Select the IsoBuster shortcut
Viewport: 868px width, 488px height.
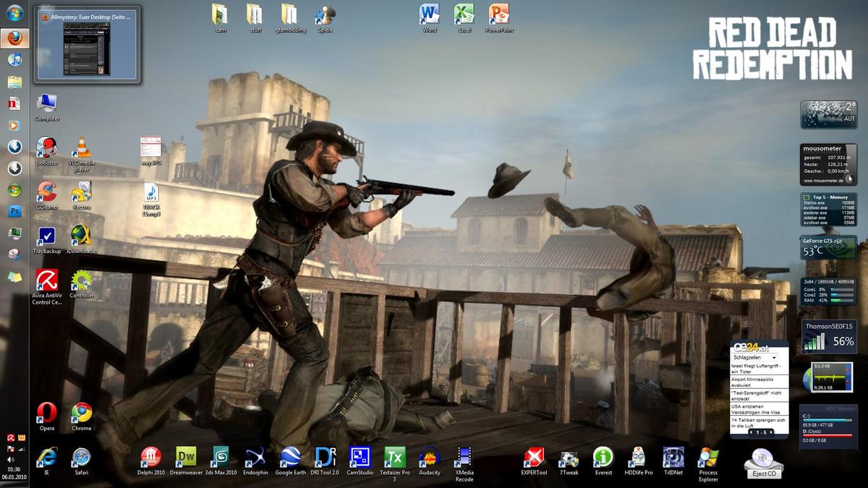point(47,151)
